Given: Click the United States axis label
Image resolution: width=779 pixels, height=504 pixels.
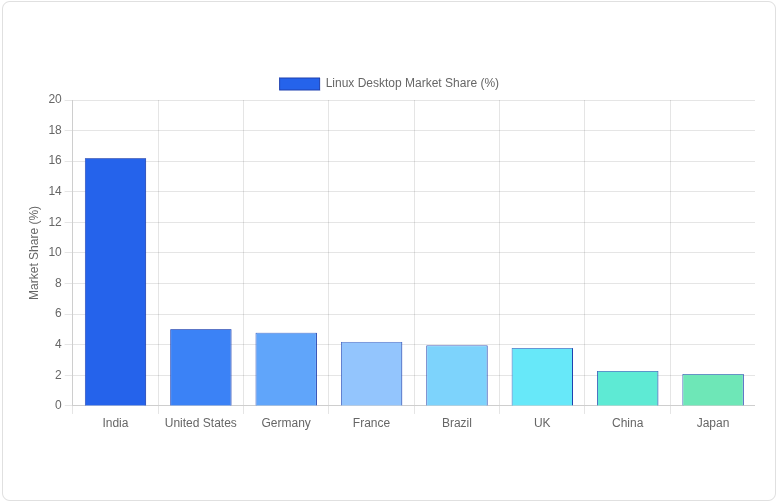Looking at the screenshot, I should (x=201, y=423).
